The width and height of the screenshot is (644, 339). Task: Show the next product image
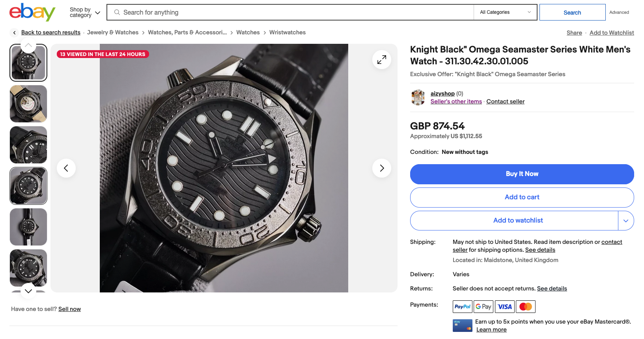click(381, 168)
